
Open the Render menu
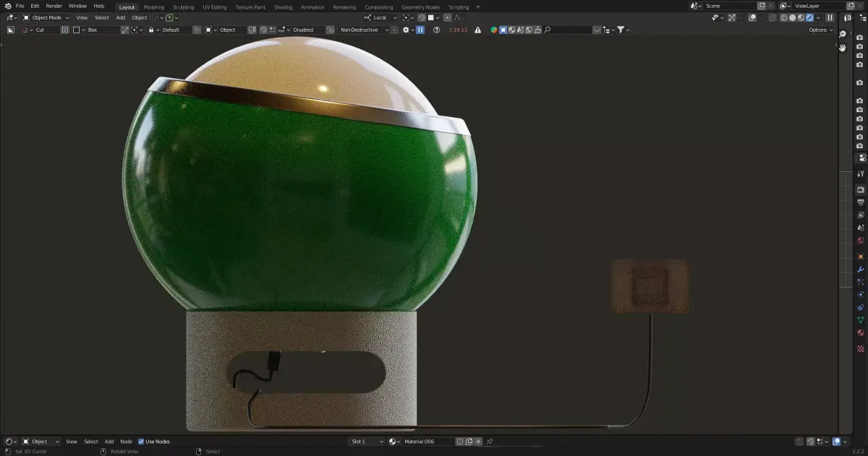[54, 6]
